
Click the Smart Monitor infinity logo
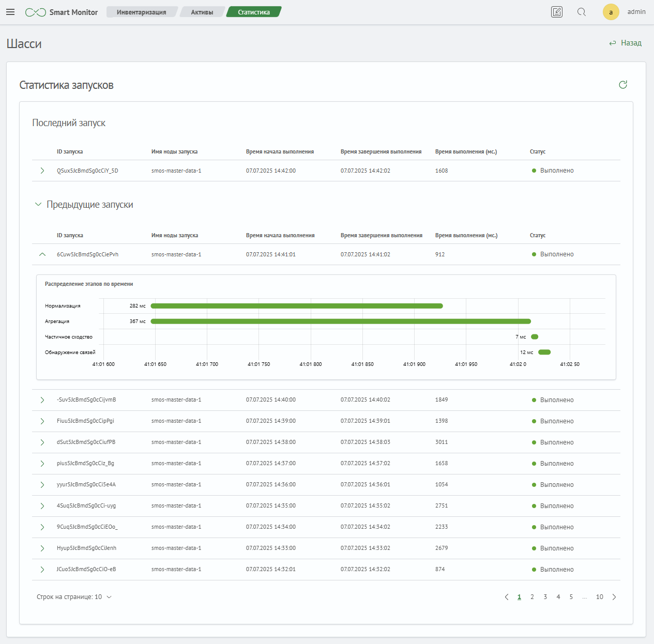point(36,12)
